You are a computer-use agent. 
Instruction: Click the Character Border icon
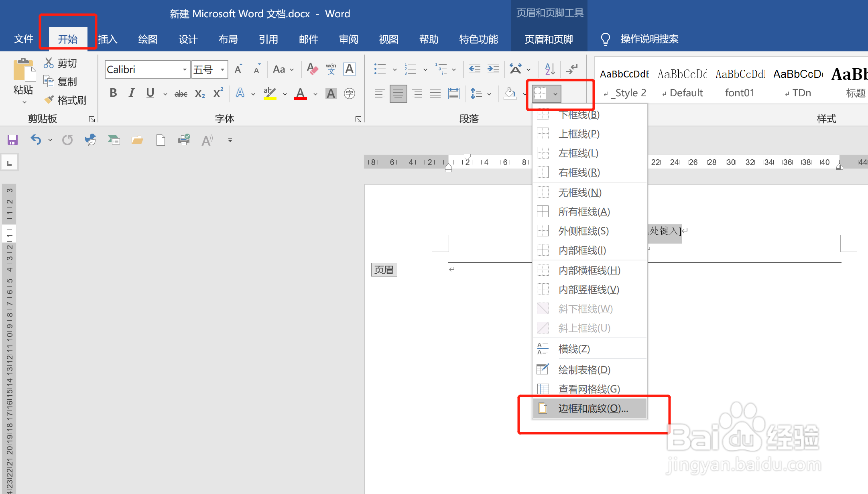[350, 69]
